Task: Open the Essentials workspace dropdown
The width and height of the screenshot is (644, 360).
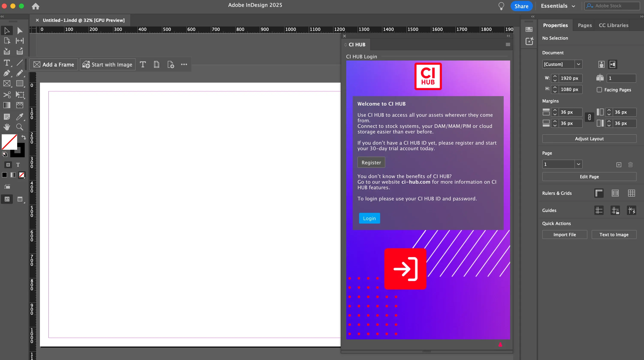Action: (558, 6)
